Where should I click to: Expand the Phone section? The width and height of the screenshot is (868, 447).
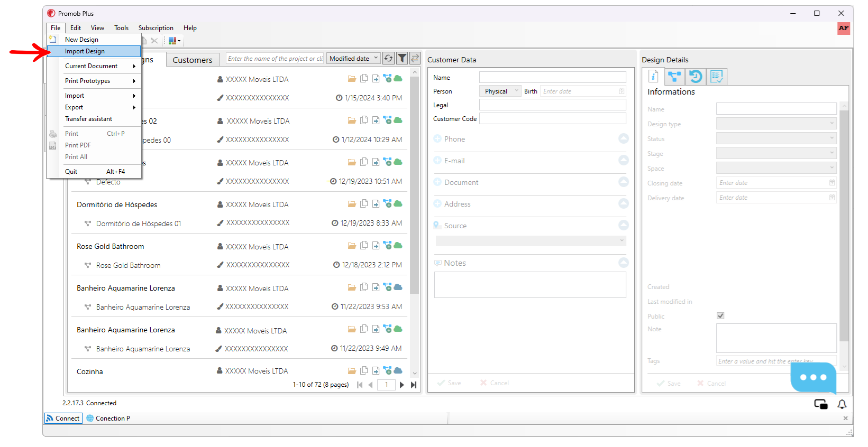pos(624,139)
